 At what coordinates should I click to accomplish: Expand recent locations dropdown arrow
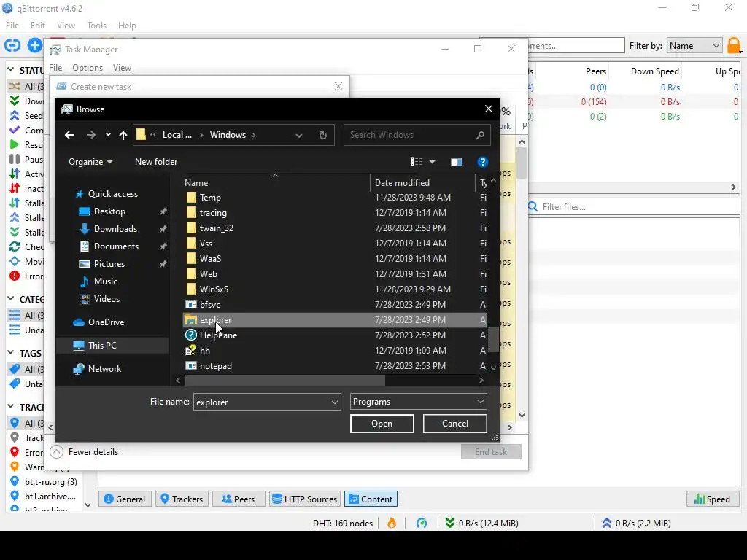click(x=108, y=135)
